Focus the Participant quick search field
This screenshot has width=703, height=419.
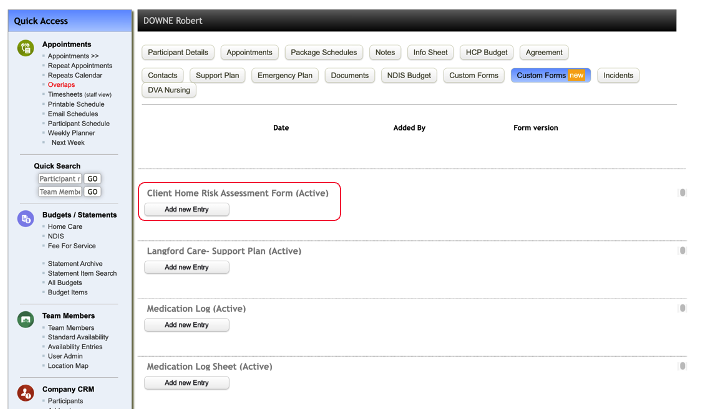pos(60,178)
